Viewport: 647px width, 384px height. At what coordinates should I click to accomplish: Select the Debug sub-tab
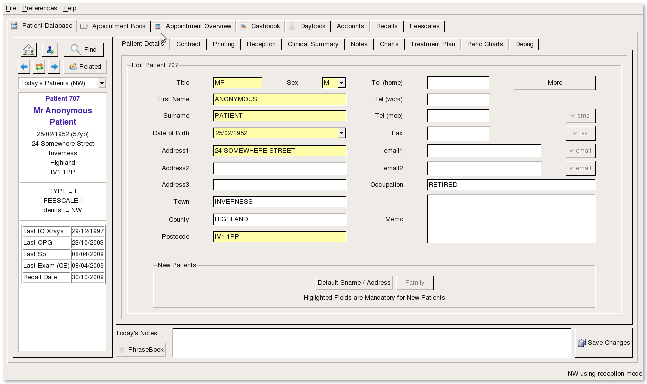(x=524, y=44)
